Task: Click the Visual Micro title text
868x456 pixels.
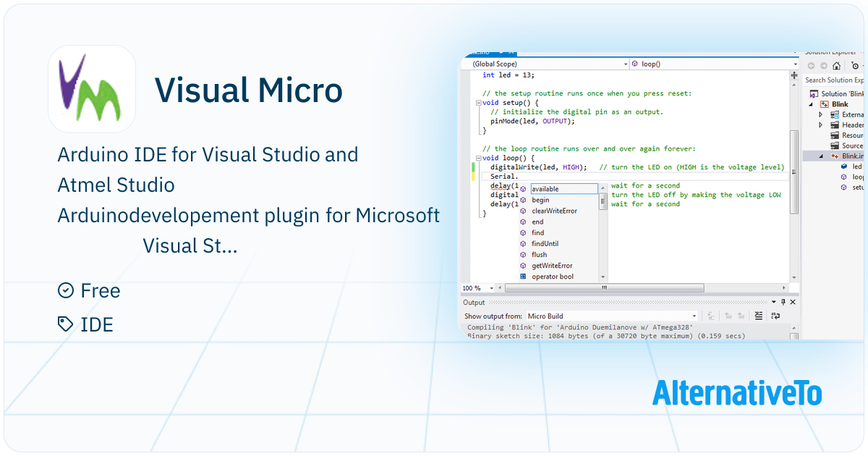Action: pos(249,90)
